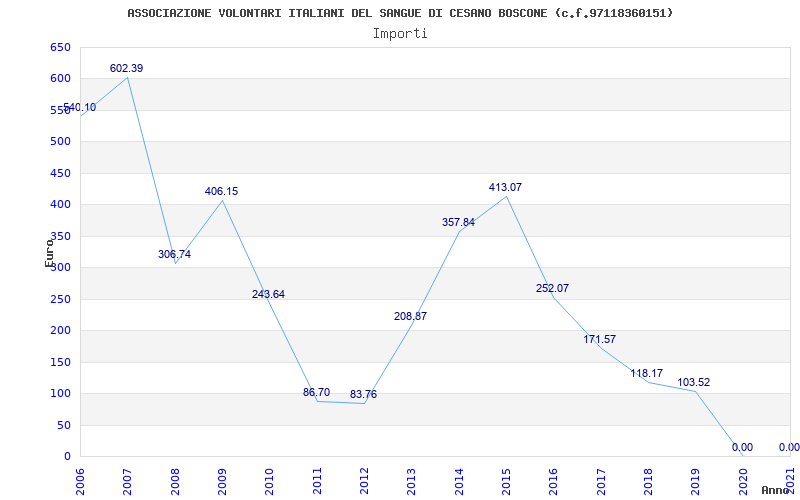Select the 600 y-axis tick label
Viewport: 800px width, 500px height.
click(x=60, y=79)
